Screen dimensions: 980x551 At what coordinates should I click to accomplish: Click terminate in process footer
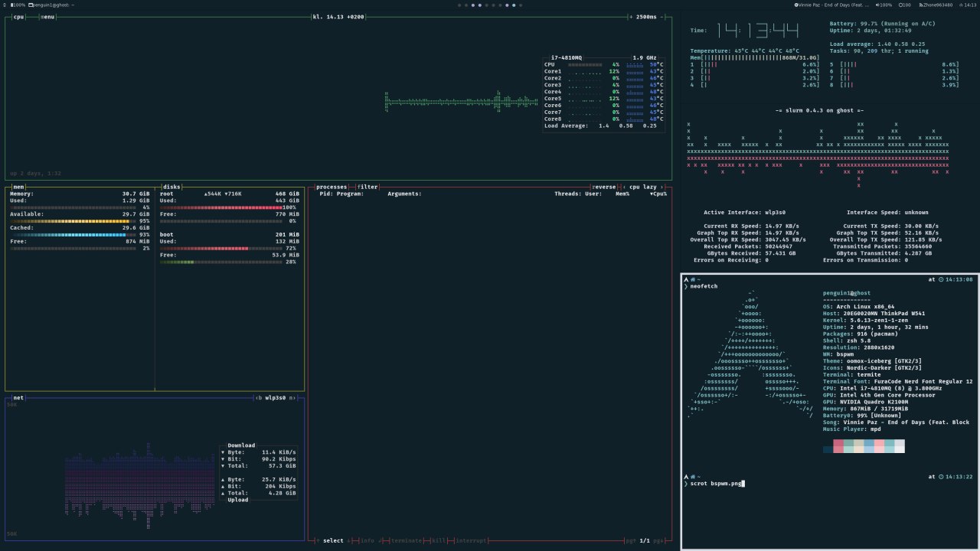[406, 540]
